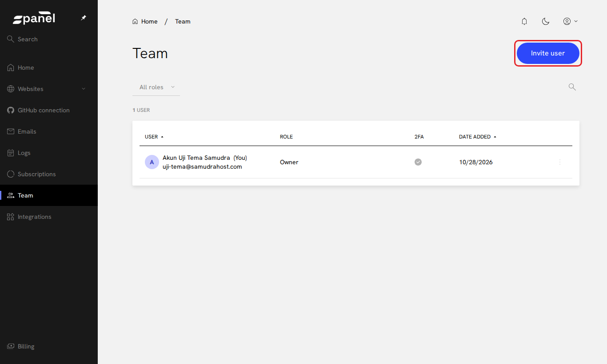Open Search in the sidebar

(49, 39)
